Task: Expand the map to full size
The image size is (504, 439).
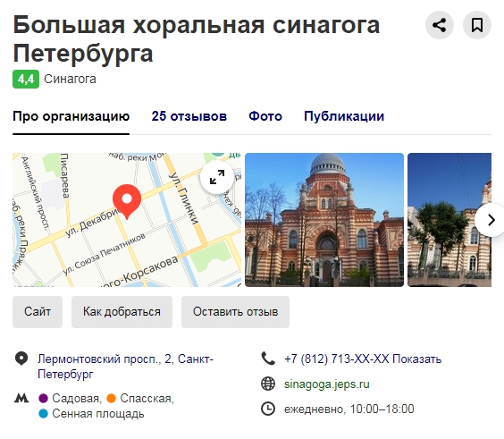Action: 217,178
